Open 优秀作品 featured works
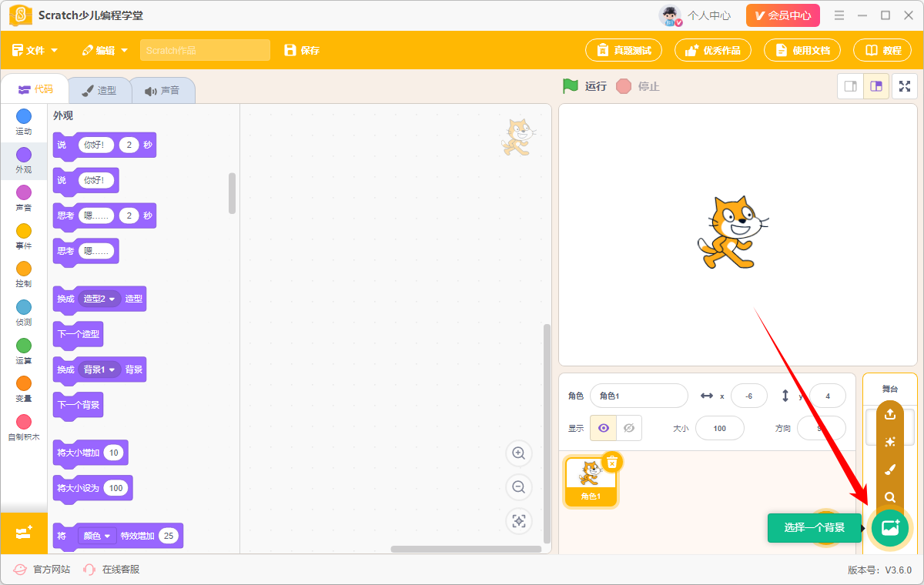924x585 pixels. click(x=713, y=50)
